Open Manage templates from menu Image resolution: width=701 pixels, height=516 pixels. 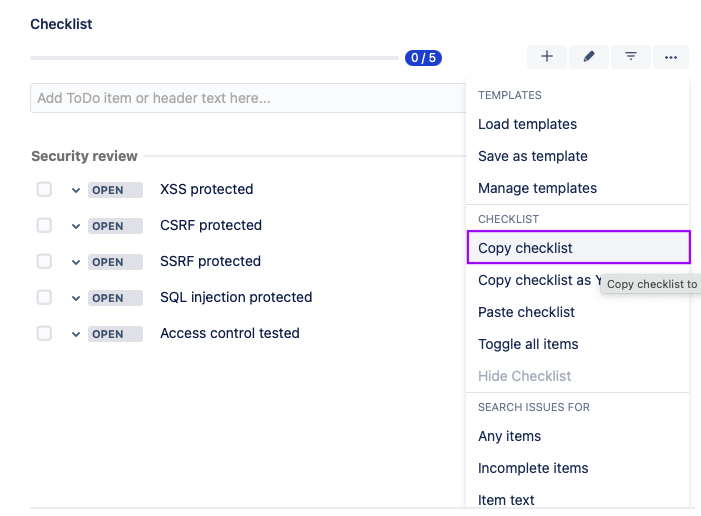(537, 188)
